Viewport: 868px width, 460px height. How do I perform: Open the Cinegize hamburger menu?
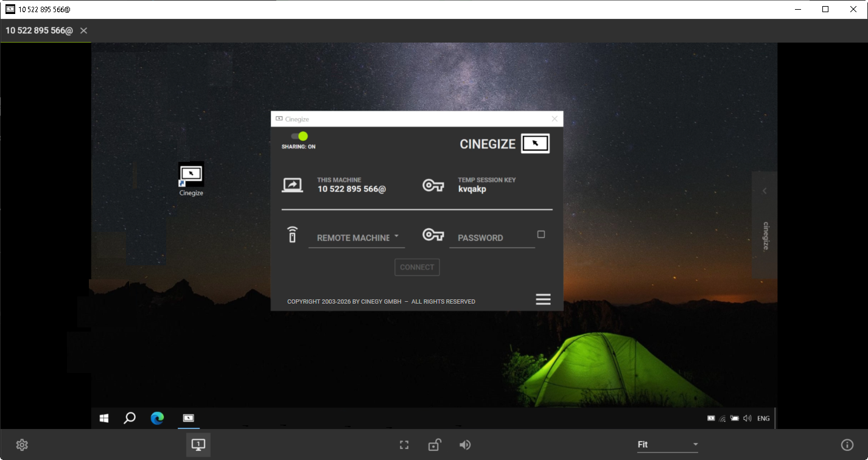click(543, 299)
